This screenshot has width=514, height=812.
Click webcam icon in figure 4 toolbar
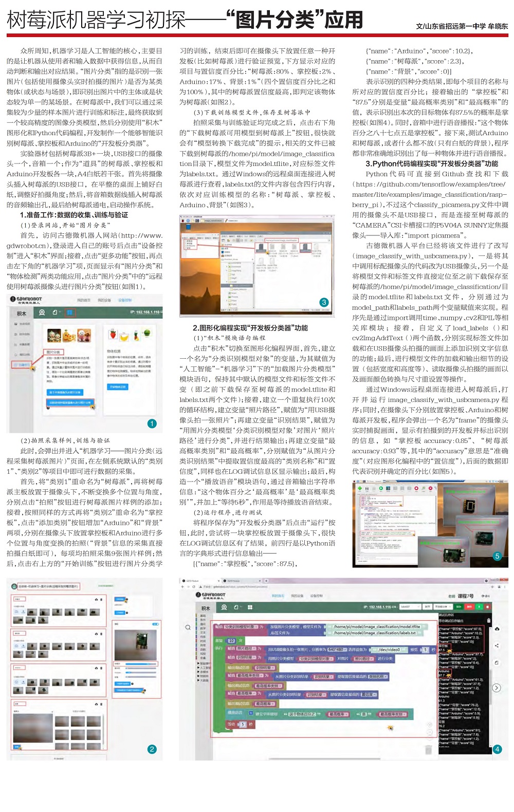(x=225, y=607)
